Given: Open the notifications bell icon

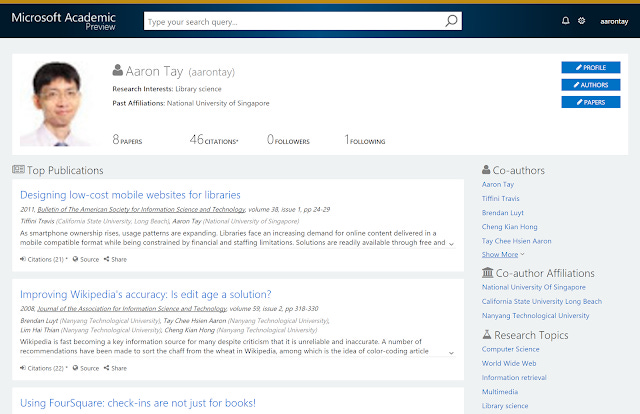Looking at the screenshot, I should coord(565,20).
